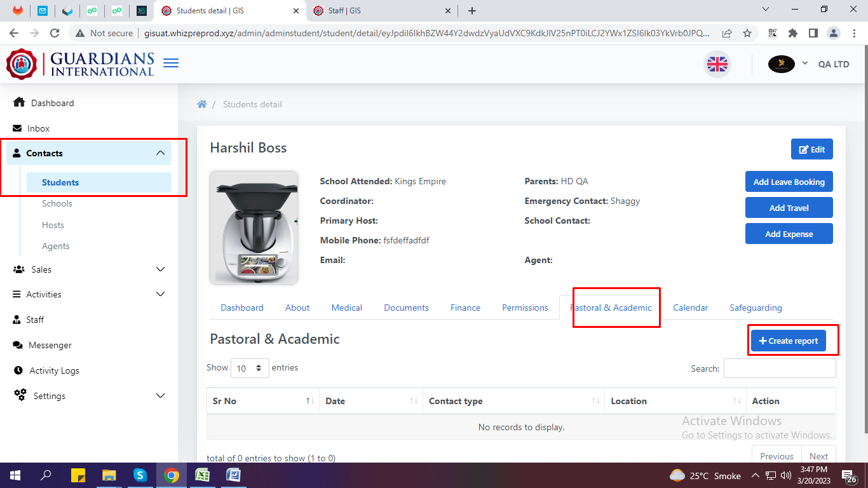
Task: Open the show entries count dropdown
Action: pos(250,368)
